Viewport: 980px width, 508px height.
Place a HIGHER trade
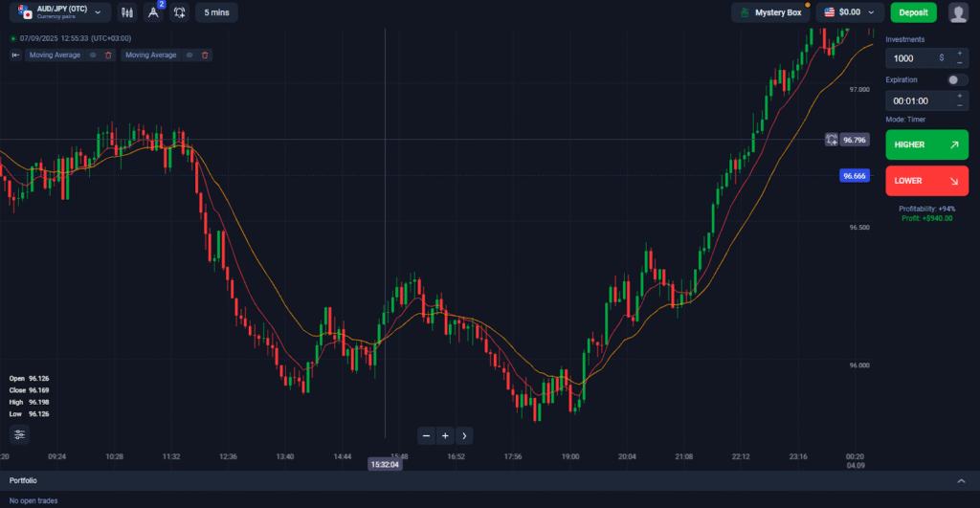(x=926, y=144)
